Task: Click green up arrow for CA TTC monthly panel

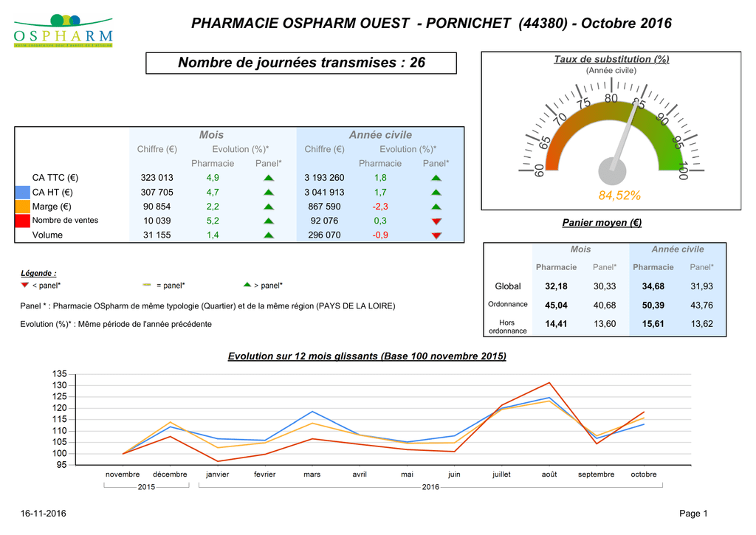Action: [x=269, y=178]
